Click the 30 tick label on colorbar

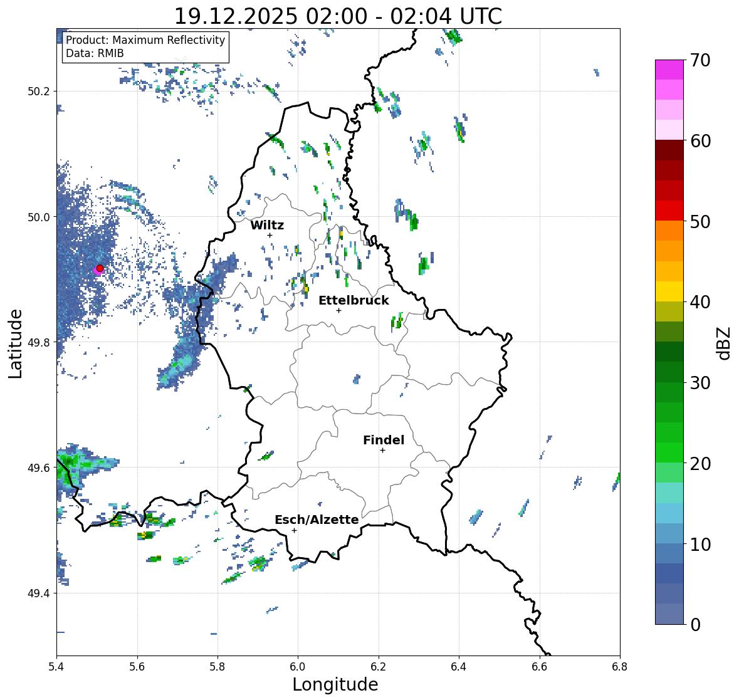click(x=700, y=382)
